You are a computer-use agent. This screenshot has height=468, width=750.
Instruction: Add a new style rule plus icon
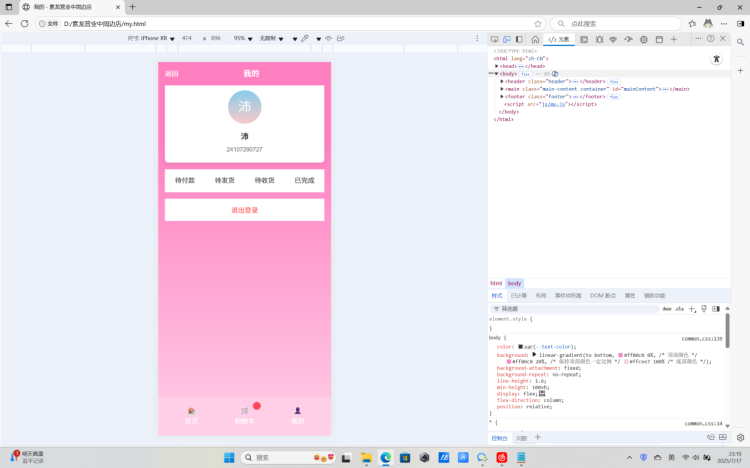[692, 309]
